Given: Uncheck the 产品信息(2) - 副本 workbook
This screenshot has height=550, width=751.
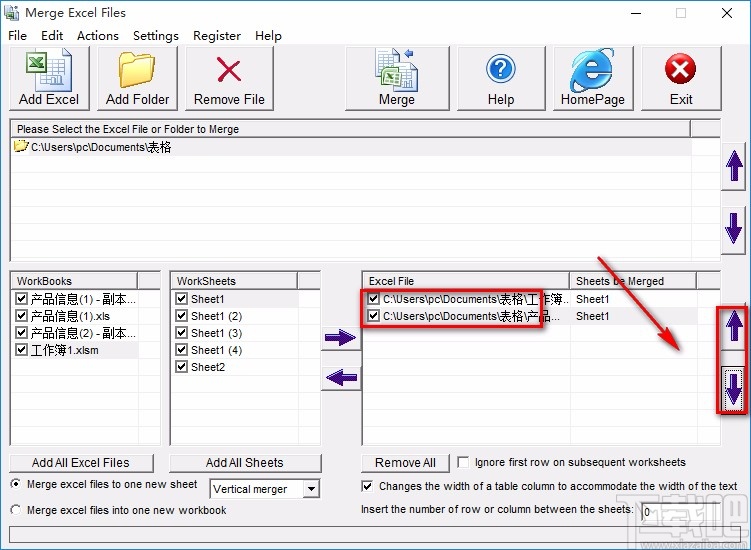Looking at the screenshot, I should point(21,332).
